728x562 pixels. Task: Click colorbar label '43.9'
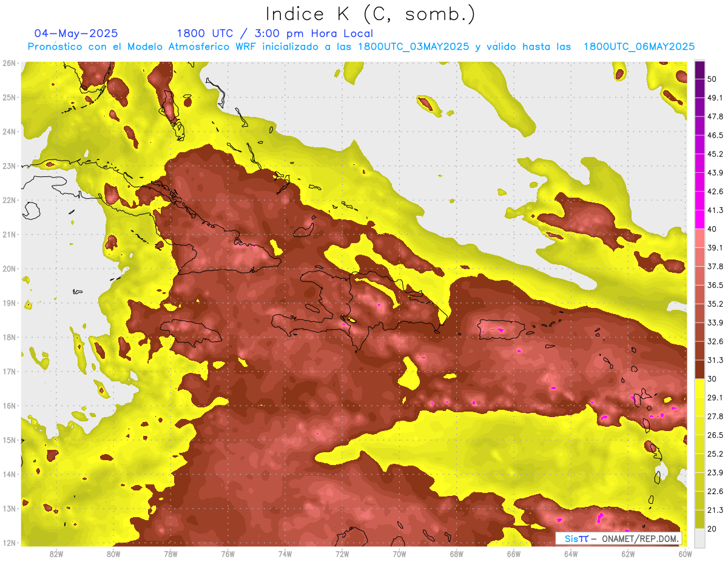[715, 173]
